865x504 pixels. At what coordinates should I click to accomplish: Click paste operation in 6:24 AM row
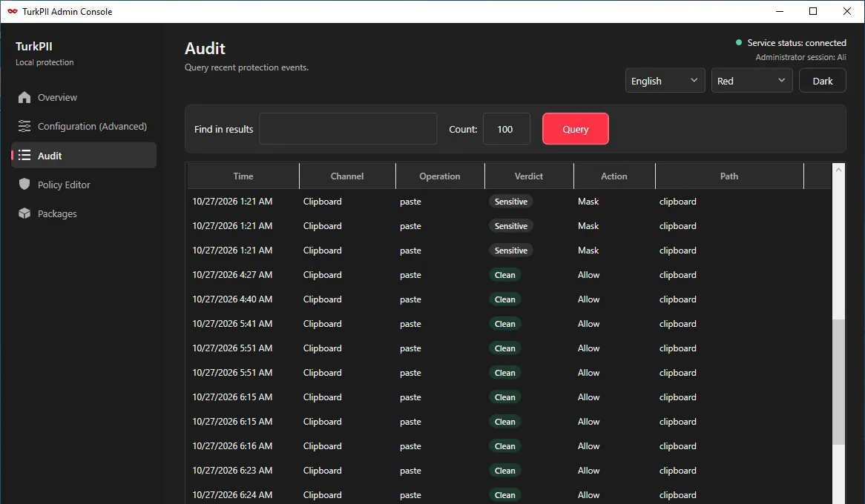click(410, 495)
